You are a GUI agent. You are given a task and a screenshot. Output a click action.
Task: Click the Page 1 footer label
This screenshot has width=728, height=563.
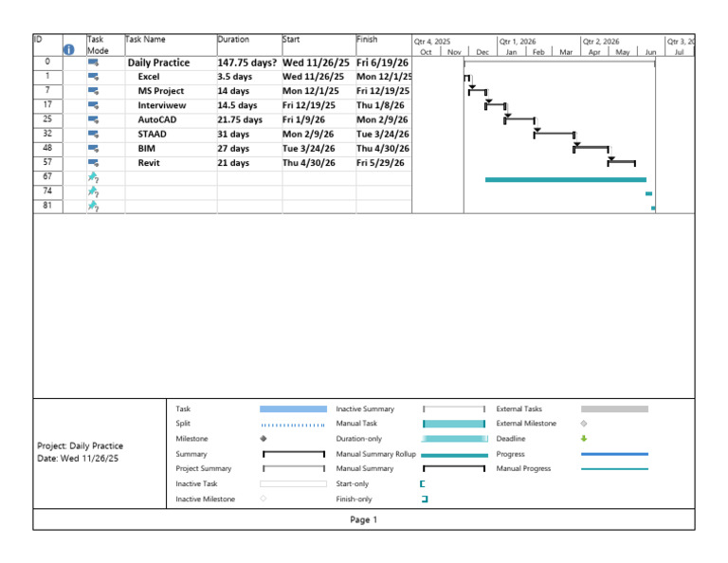tap(364, 519)
